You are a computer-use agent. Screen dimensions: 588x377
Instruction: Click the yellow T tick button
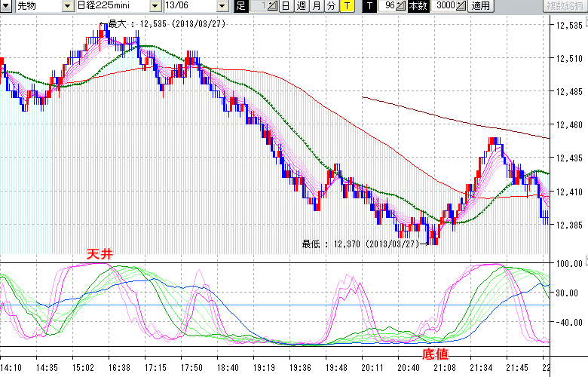tap(346, 6)
